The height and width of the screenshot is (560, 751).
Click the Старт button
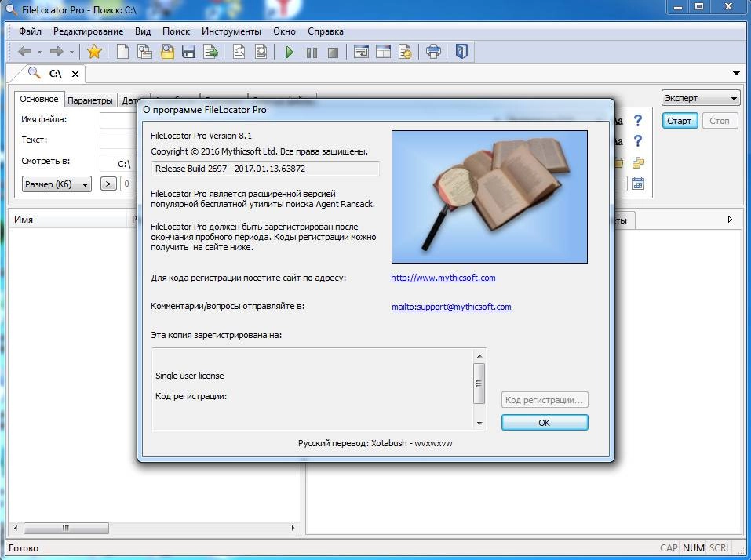[680, 121]
